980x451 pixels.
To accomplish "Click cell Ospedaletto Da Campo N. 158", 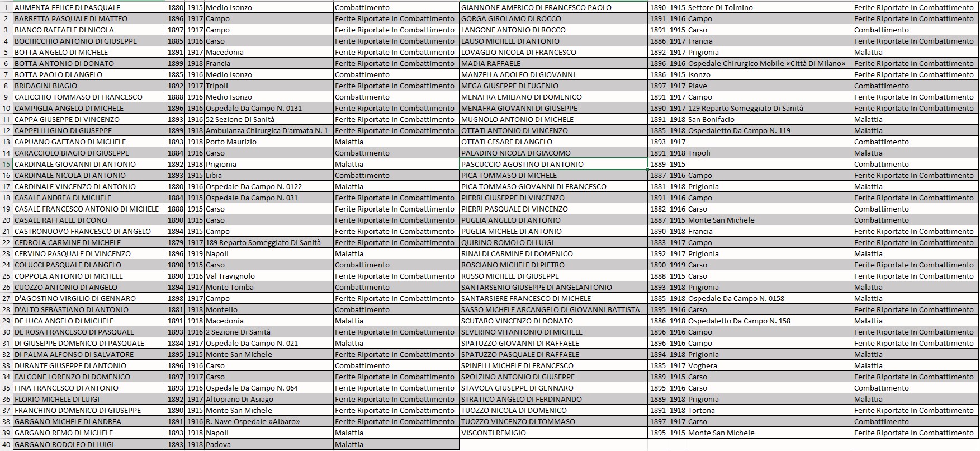I will pos(770,321).
